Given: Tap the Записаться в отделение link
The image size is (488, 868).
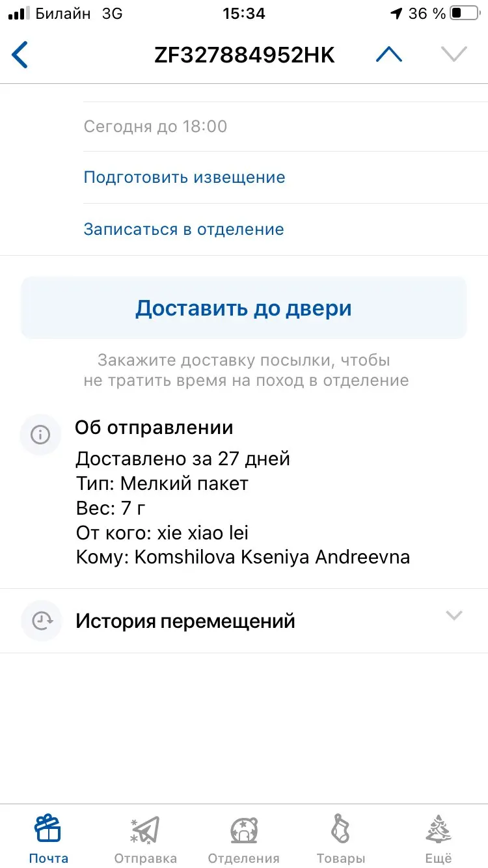Looking at the screenshot, I should [183, 229].
